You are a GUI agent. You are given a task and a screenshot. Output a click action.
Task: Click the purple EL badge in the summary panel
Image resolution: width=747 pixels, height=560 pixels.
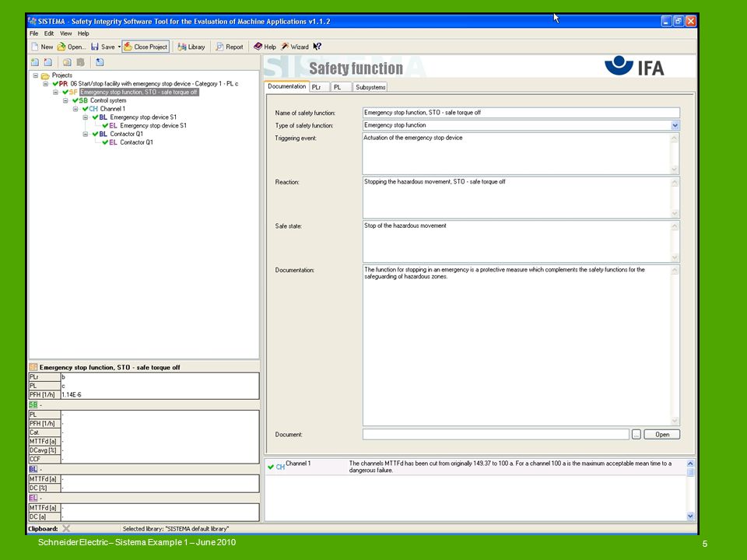click(33, 498)
